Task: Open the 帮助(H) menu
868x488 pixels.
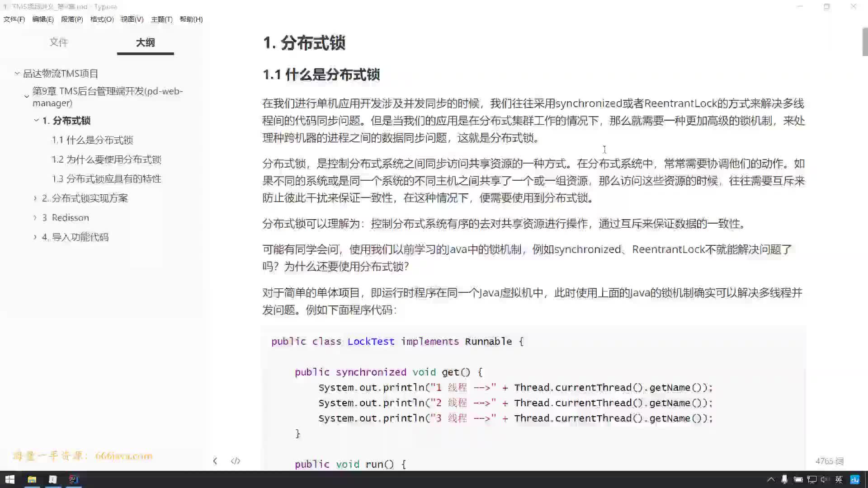Action: click(191, 19)
